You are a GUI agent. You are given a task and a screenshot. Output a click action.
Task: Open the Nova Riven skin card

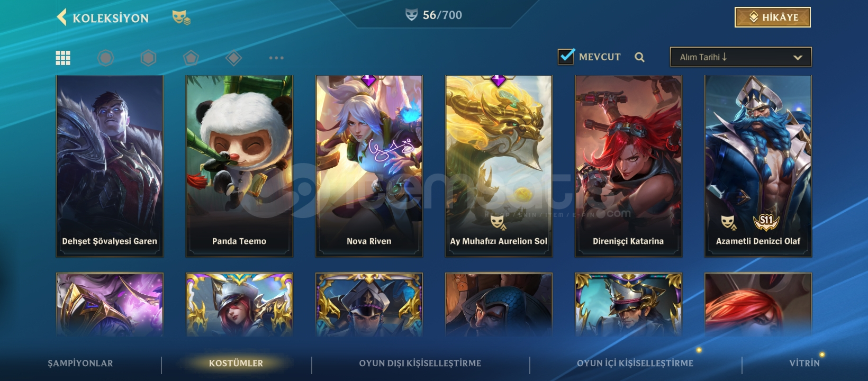[369, 166]
